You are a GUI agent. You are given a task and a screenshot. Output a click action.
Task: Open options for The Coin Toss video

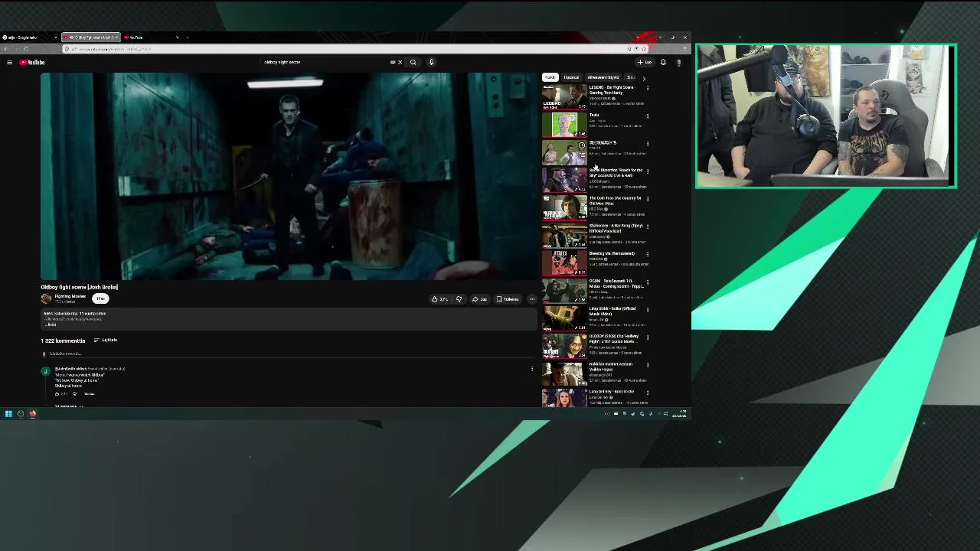tap(648, 199)
